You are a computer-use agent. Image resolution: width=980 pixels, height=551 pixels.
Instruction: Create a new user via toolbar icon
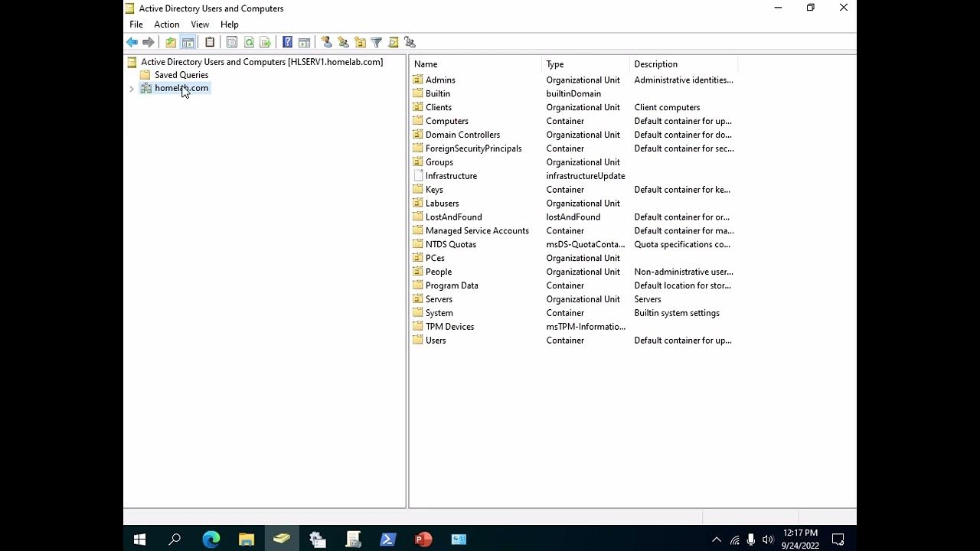(326, 42)
